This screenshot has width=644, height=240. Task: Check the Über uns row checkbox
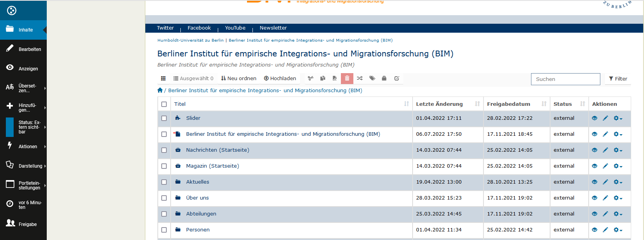click(x=164, y=198)
